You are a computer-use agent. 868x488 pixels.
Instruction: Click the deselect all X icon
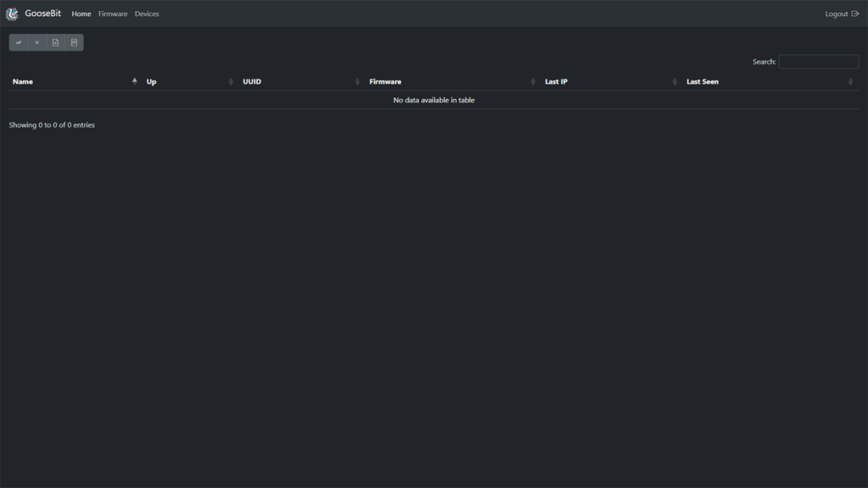coord(36,42)
